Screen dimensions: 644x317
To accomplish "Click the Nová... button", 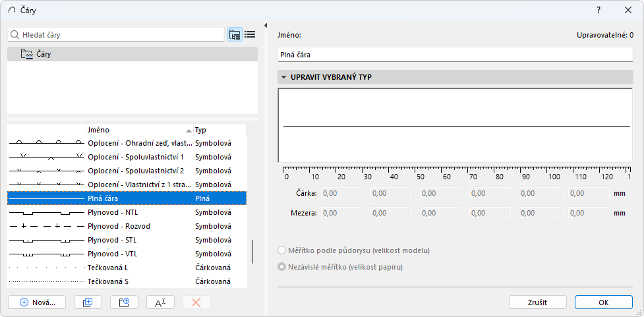I will [37, 303].
